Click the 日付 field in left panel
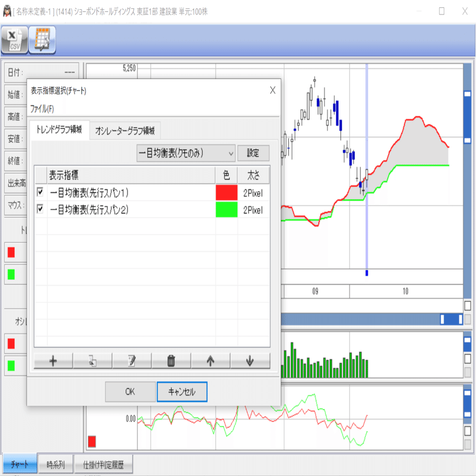 (x=42, y=72)
